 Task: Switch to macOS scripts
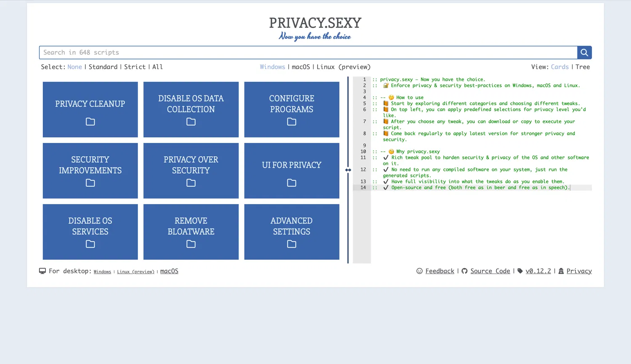(x=301, y=67)
